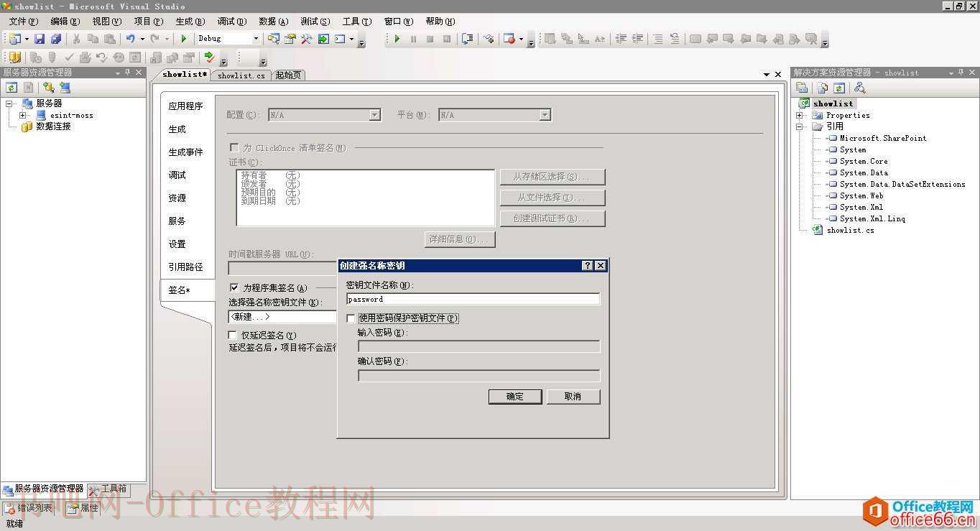
Task: Select showlist.cs in Solution Explorer
Action: click(850, 230)
